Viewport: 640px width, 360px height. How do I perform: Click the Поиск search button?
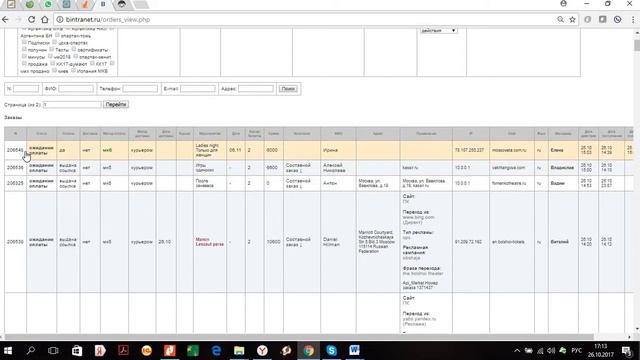coord(288,89)
